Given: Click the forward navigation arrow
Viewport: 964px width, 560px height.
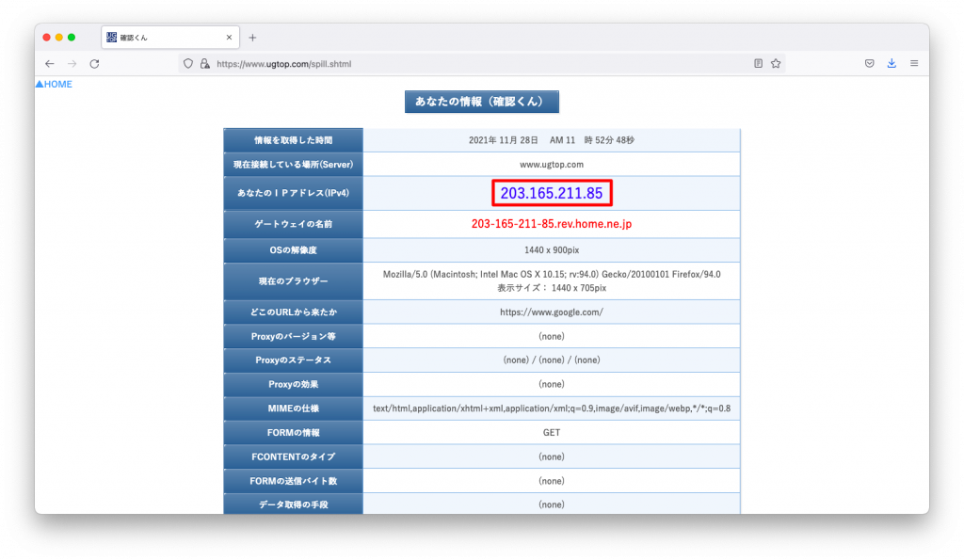Looking at the screenshot, I should tap(72, 63).
